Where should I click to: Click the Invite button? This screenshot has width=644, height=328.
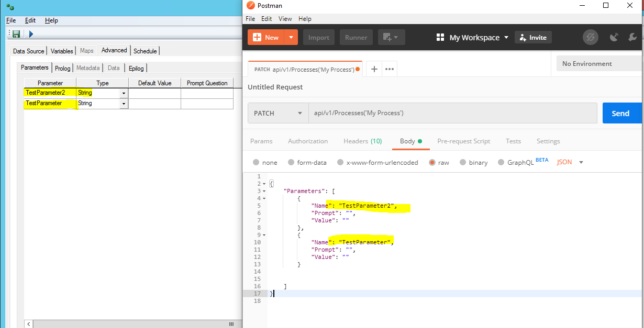click(x=533, y=37)
